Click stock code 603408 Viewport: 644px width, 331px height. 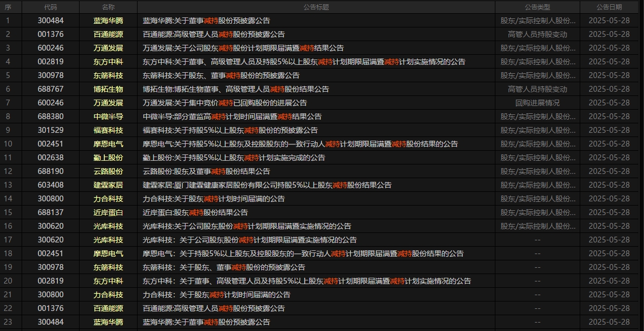(51, 185)
